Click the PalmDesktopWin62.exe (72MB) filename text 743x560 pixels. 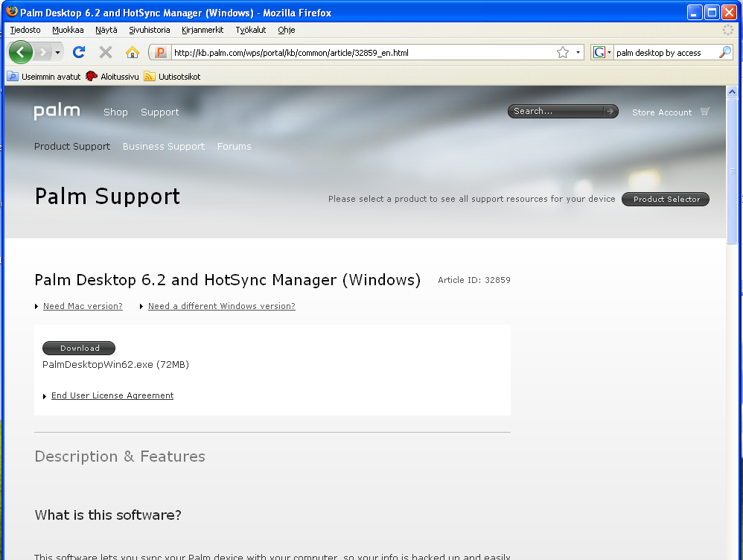coord(115,365)
